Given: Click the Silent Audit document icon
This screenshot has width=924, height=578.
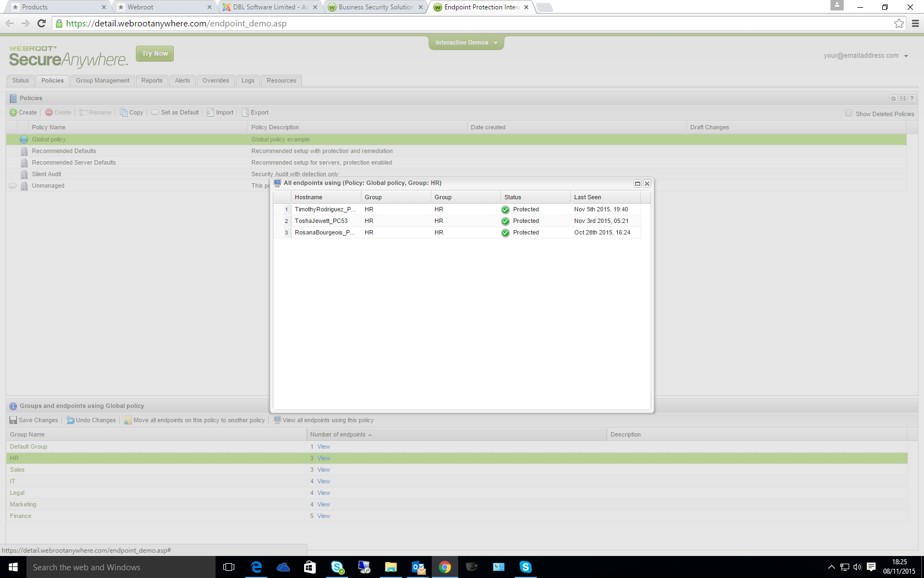Looking at the screenshot, I should (24, 175).
